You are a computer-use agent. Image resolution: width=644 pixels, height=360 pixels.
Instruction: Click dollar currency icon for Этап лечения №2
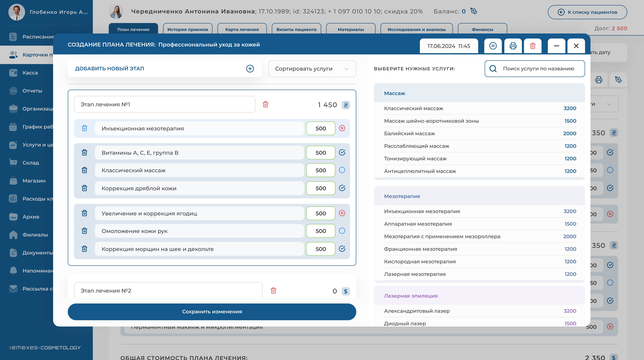point(346,291)
